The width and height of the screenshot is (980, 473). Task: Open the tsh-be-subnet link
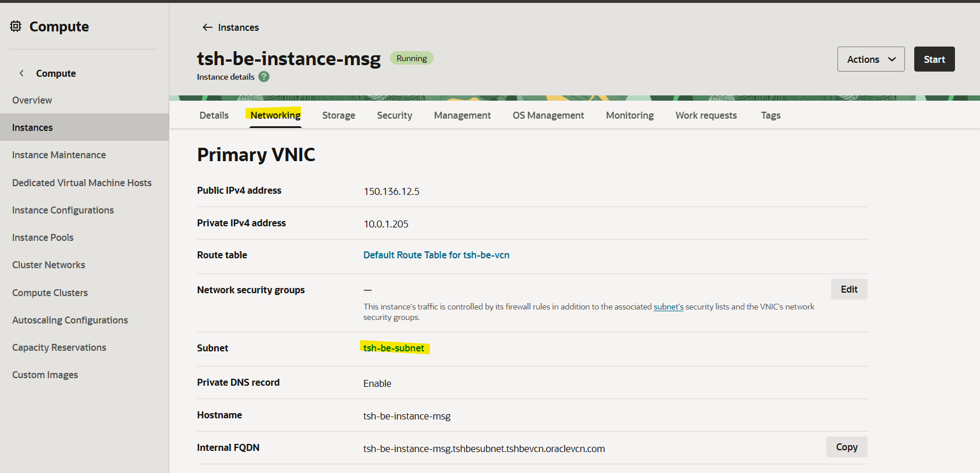[x=393, y=348]
